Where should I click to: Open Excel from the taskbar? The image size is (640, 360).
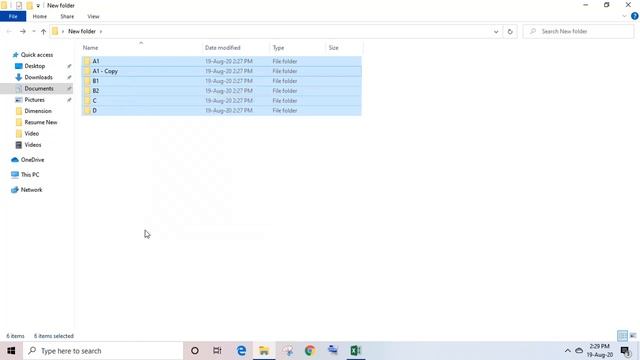(356, 351)
